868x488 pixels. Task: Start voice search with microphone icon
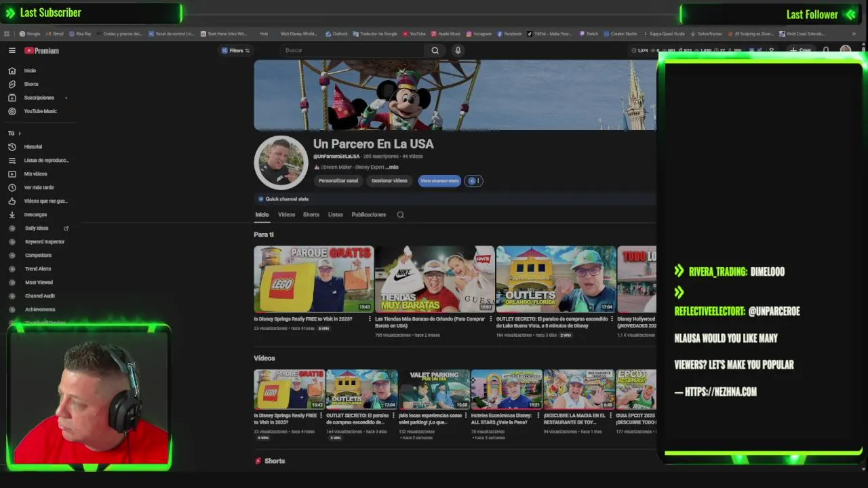(458, 50)
